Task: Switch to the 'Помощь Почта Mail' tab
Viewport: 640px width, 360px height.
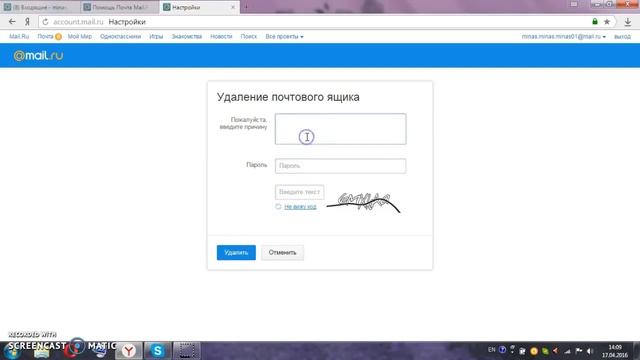Action: [120, 7]
